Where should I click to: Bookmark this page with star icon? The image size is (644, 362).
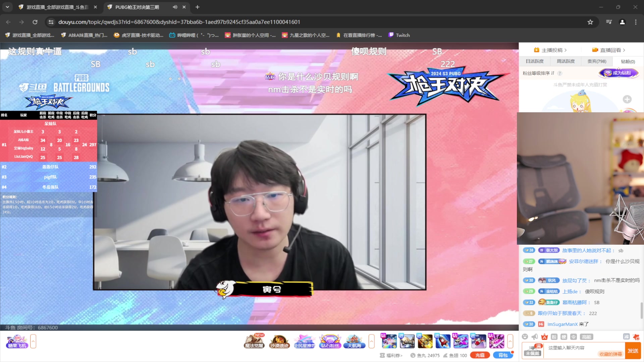click(590, 22)
